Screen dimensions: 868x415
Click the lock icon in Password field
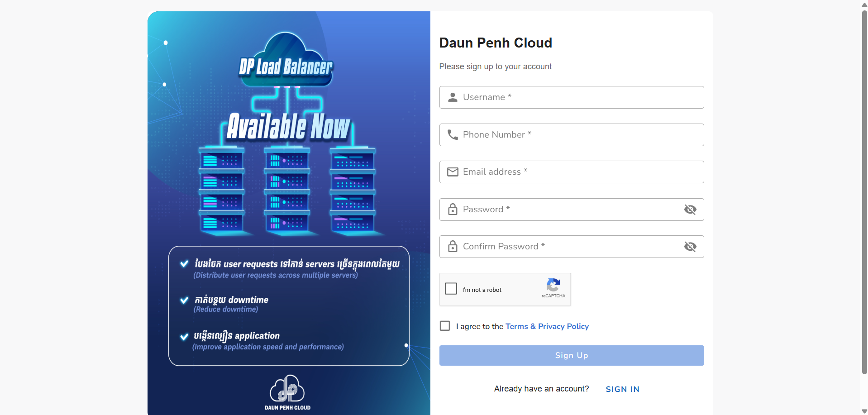[x=453, y=209]
